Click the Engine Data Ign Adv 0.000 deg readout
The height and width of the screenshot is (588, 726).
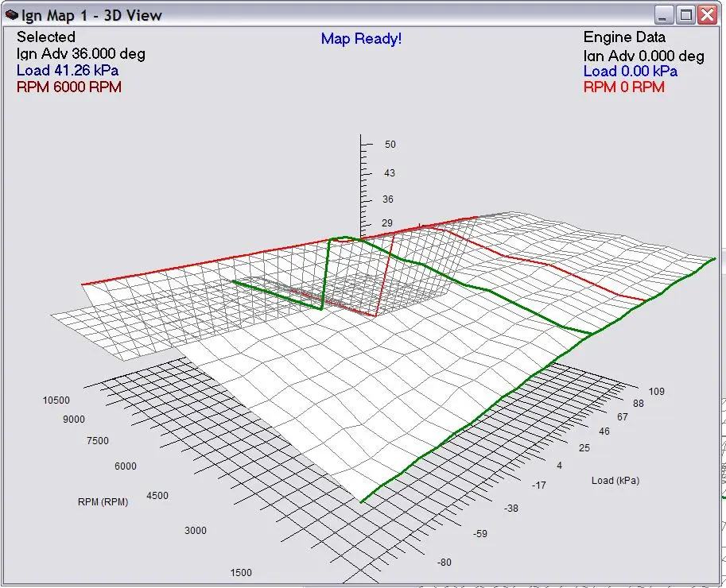[643, 56]
